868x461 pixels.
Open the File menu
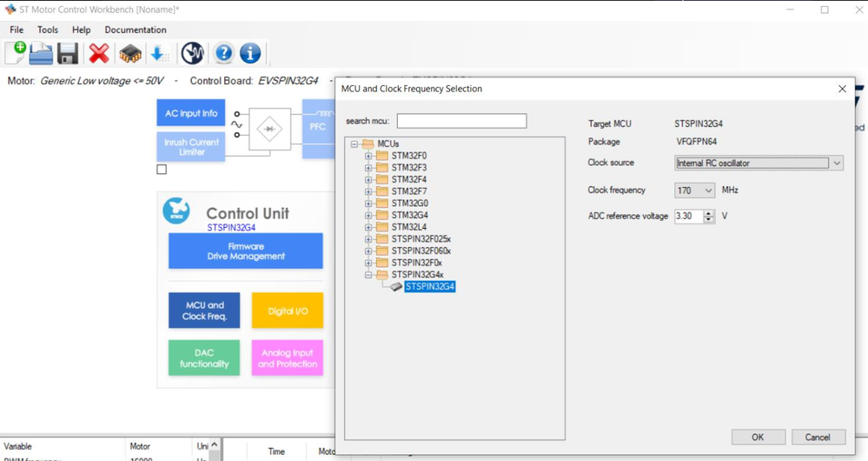[x=17, y=30]
